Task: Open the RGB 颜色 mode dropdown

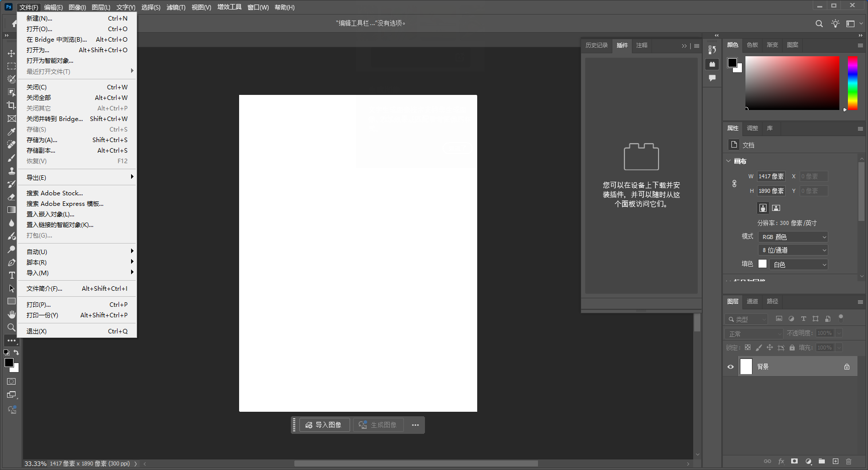Action: (793, 237)
